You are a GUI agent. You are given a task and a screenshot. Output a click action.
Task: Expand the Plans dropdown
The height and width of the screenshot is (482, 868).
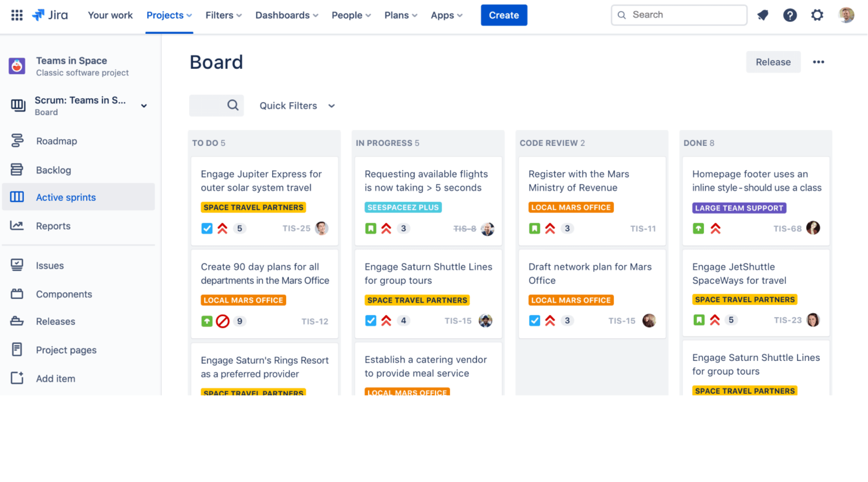401,15
